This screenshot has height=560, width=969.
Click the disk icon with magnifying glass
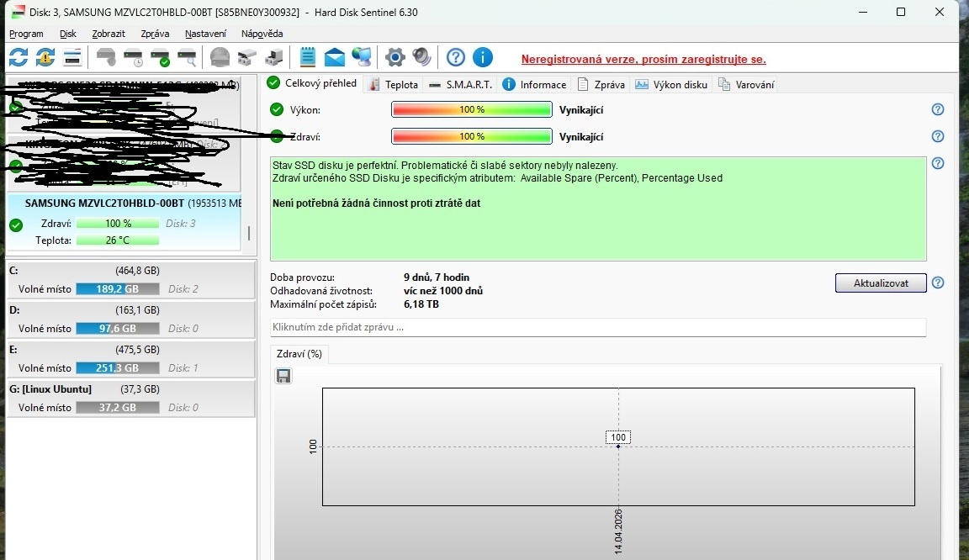(187, 57)
